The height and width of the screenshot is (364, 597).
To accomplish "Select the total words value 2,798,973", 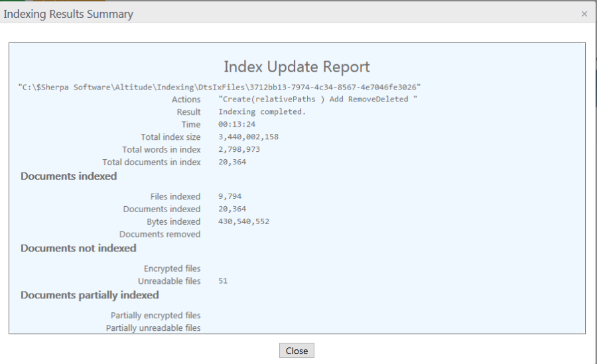I will coord(239,150).
